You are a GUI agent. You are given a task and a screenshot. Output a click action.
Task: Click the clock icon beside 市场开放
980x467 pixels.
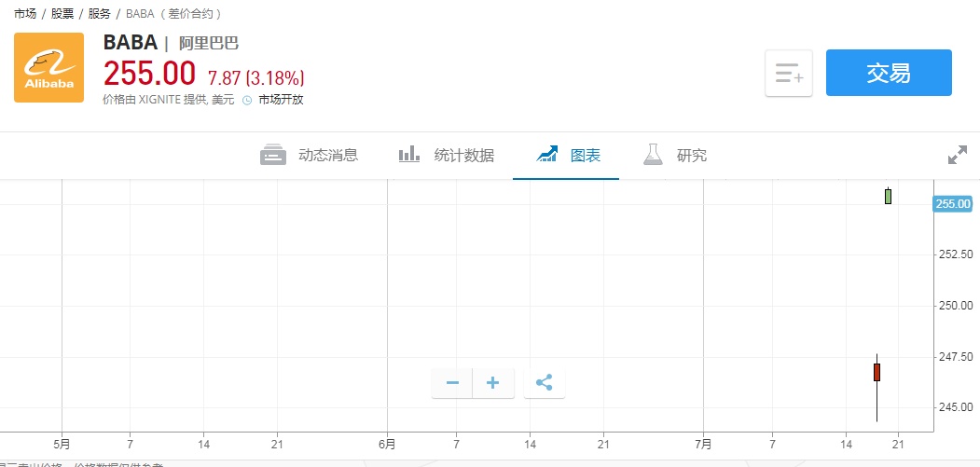(247, 100)
